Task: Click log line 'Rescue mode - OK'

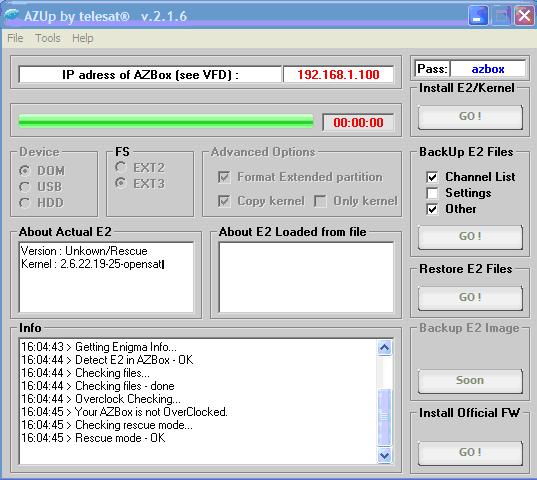Action: (93, 438)
